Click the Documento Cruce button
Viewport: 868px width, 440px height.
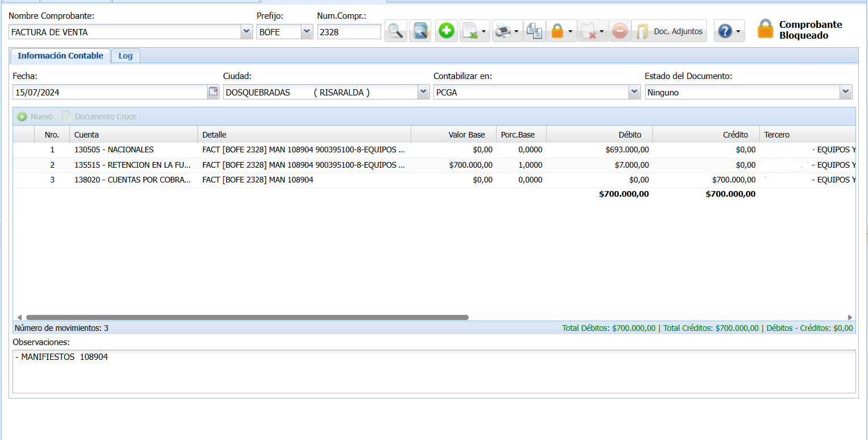(x=100, y=117)
